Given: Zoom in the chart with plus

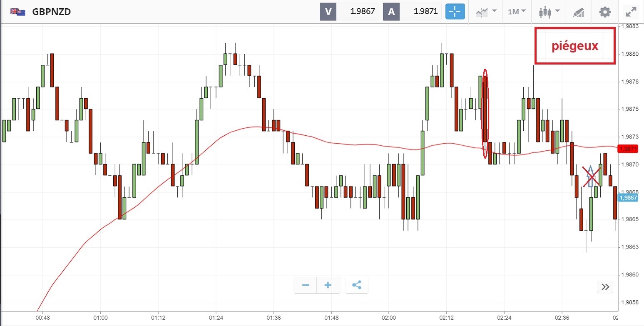Looking at the screenshot, I should tap(328, 285).
